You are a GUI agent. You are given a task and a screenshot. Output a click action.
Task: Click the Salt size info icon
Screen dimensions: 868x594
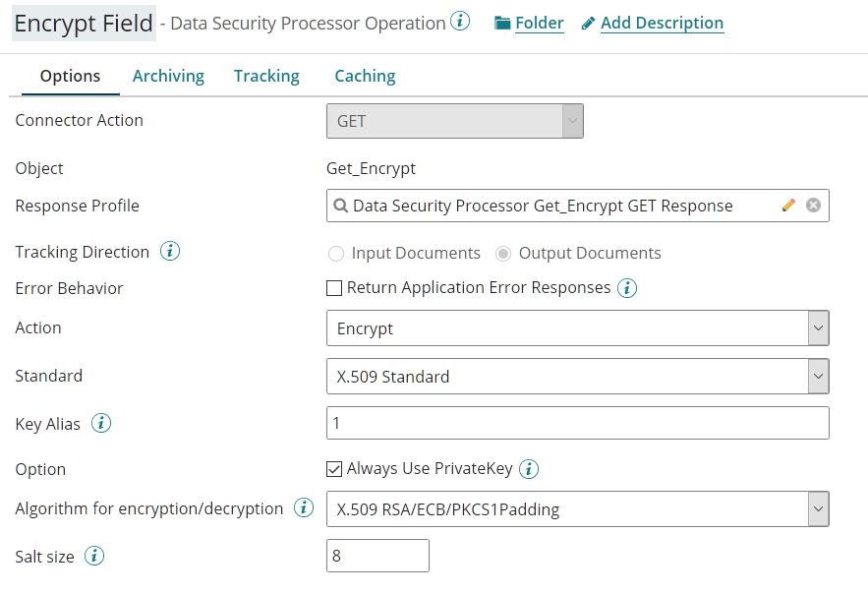coord(94,557)
